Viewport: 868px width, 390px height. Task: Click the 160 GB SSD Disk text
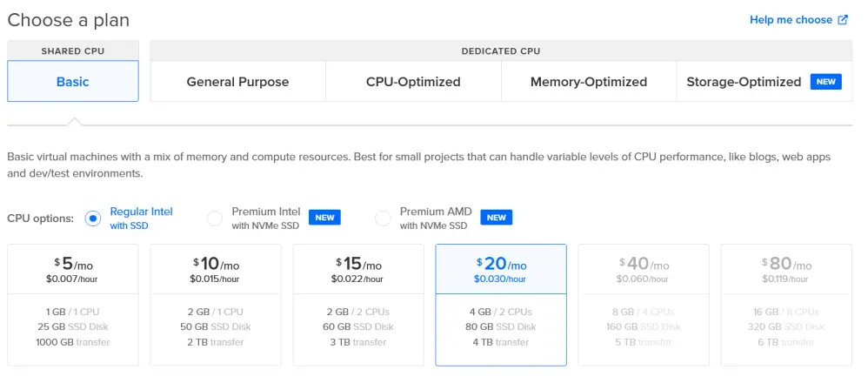pos(644,326)
